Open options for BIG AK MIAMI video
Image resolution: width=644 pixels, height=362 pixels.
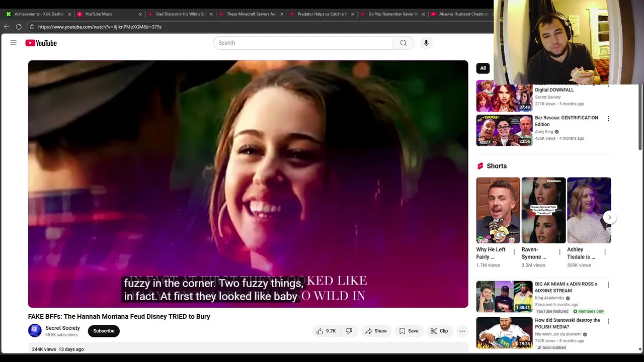[608, 285]
